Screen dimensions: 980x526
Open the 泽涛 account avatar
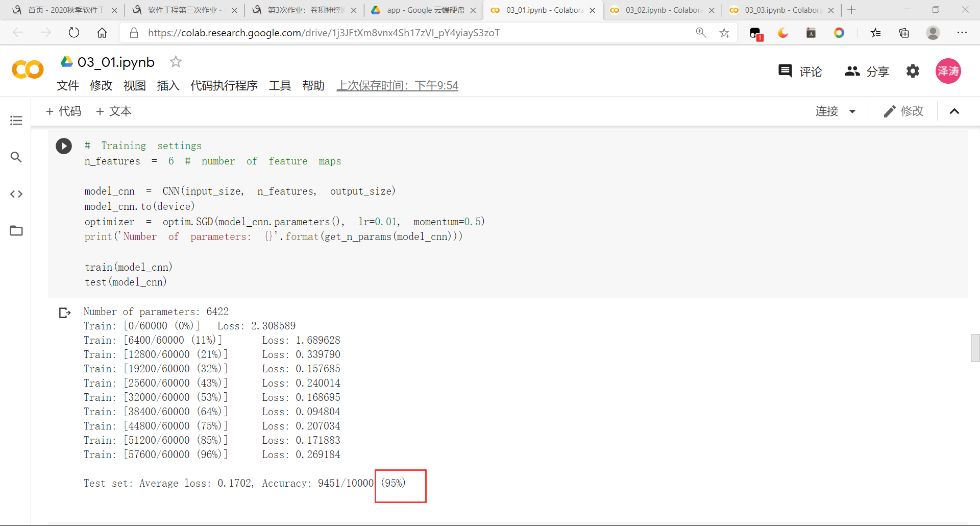click(x=948, y=71)
